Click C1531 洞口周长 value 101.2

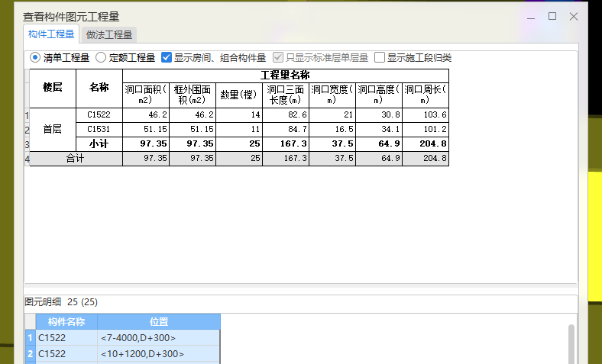(x=426, y=130)
